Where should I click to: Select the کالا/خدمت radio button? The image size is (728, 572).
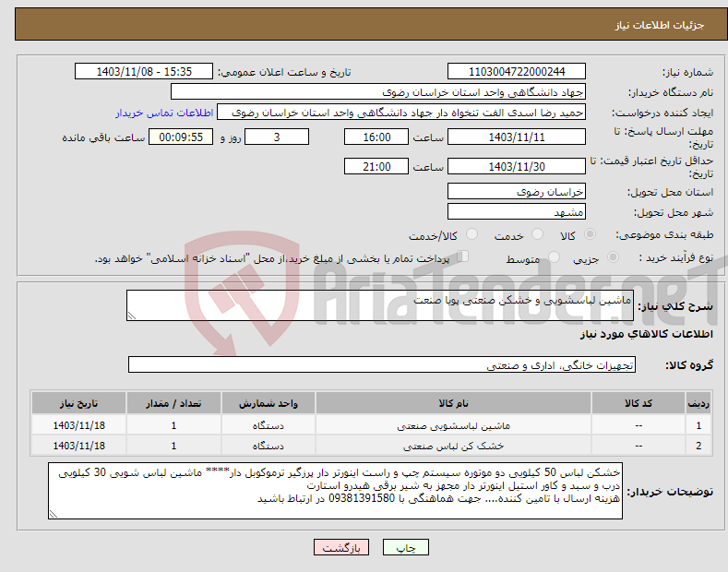[x=471, y=234]
